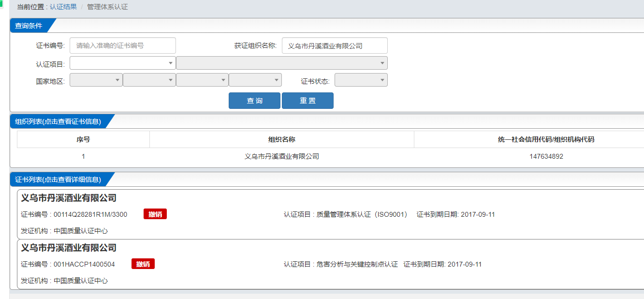Screen dimensions: 644x299
Task: Click the 撤销 badge on HACCP certificate
Action: coord(143,264)
